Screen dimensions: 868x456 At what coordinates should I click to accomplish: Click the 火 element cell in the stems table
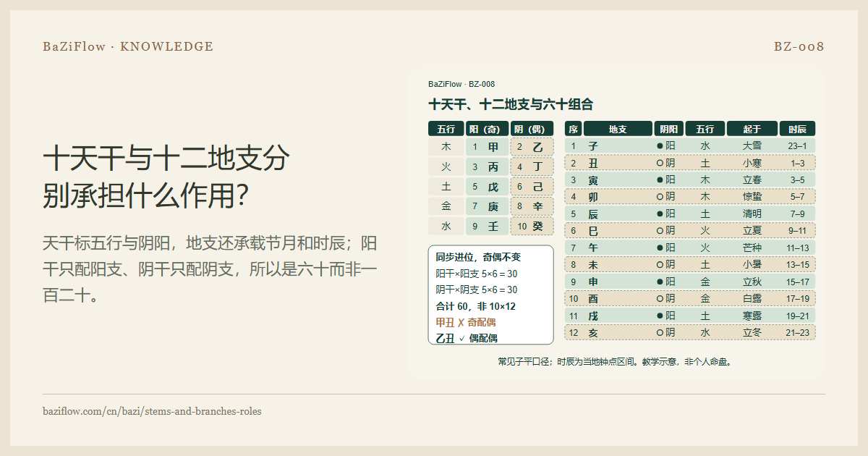click(x=446, y=166)
